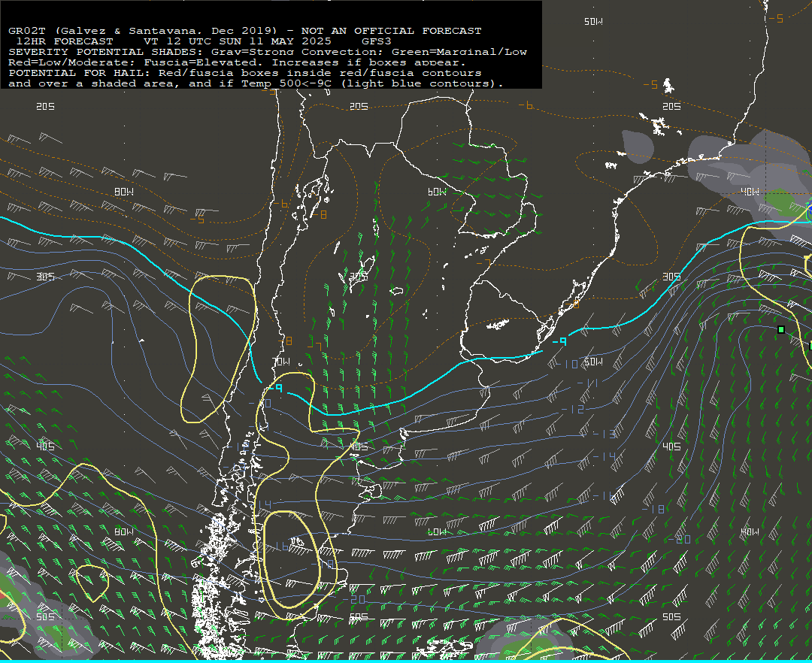Click the '20S' label at the map's center

click(x=359, y=107)
